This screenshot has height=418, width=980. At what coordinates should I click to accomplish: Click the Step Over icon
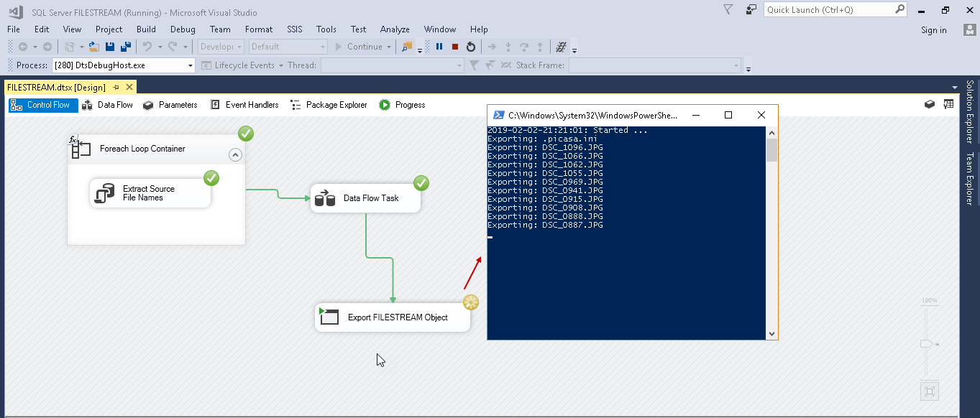[x=524, y=47]
